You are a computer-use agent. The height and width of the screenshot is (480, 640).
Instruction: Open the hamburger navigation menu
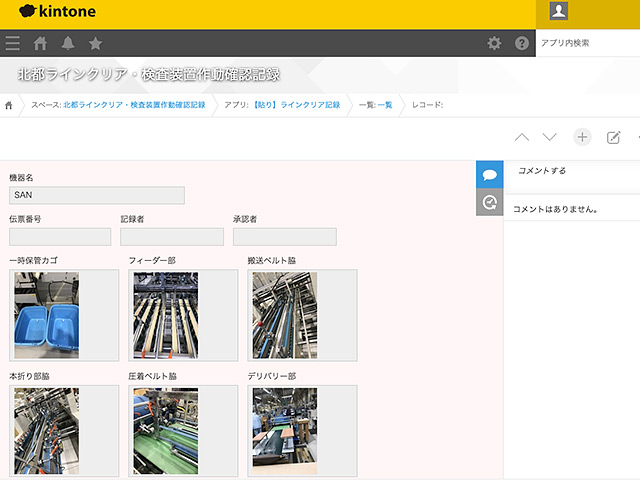pos(12,43)
